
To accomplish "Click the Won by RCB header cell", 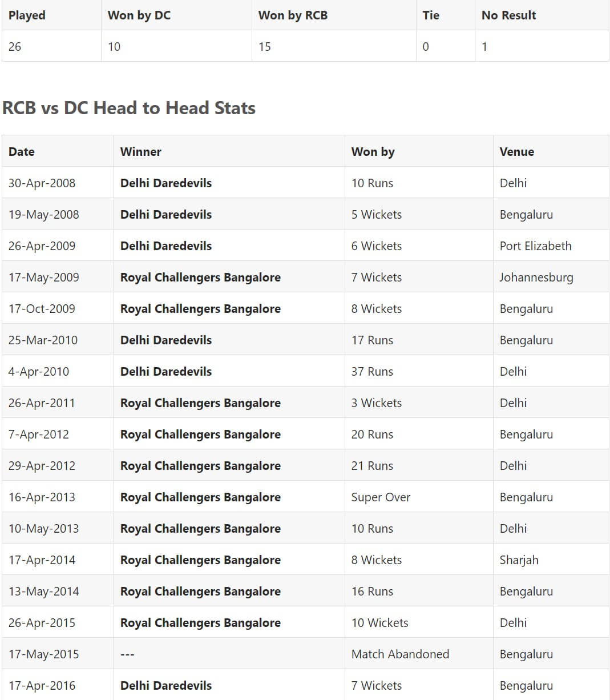I will point(293,15).
